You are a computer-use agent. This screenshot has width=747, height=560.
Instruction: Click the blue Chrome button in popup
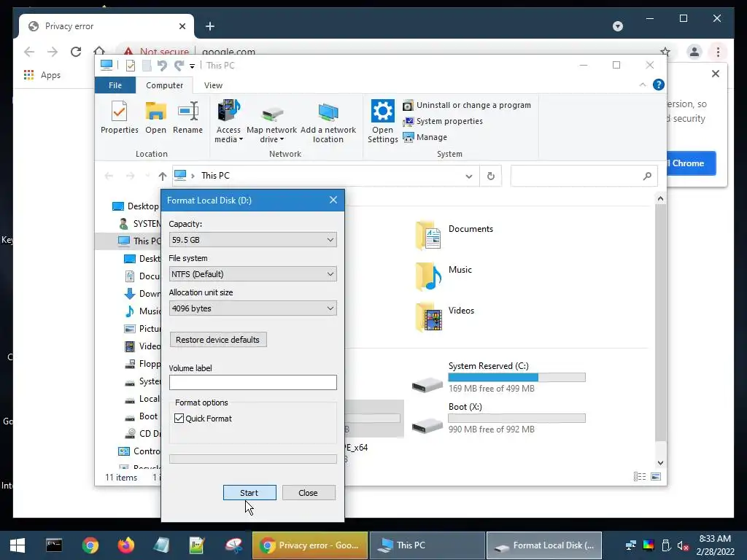point(691,163)
